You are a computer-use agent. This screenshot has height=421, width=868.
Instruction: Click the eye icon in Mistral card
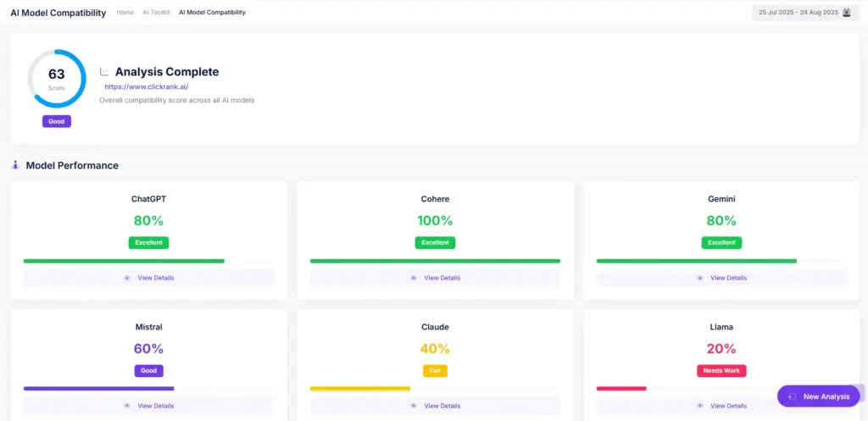pyautogui.click(x=127, y=406)
